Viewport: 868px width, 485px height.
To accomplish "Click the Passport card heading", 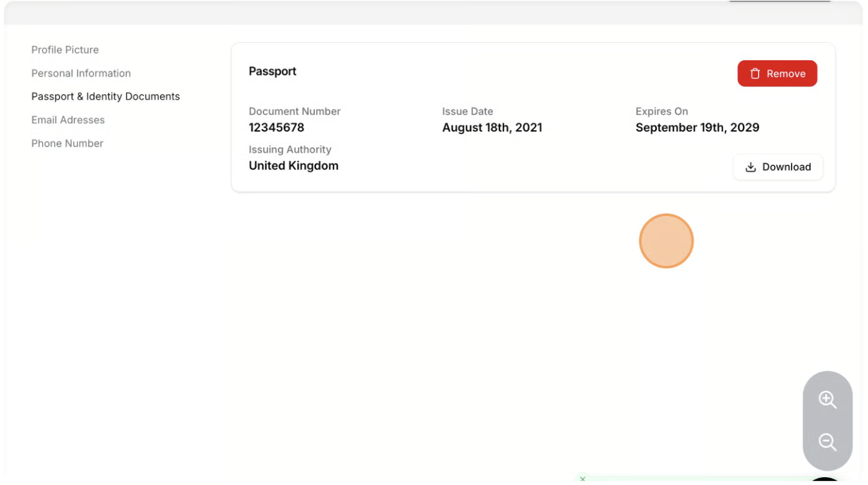I will coord(273,71).
